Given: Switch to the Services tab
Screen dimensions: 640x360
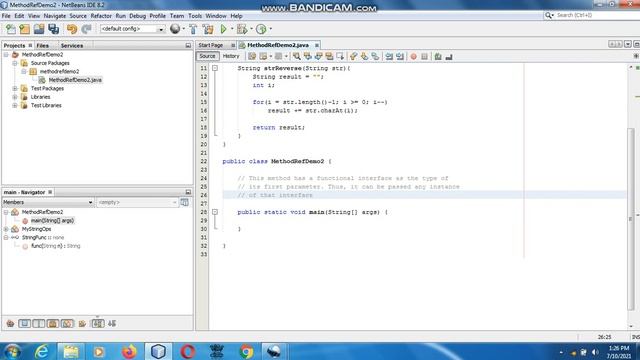Looking at the screenshot, I should pos(72,46).
